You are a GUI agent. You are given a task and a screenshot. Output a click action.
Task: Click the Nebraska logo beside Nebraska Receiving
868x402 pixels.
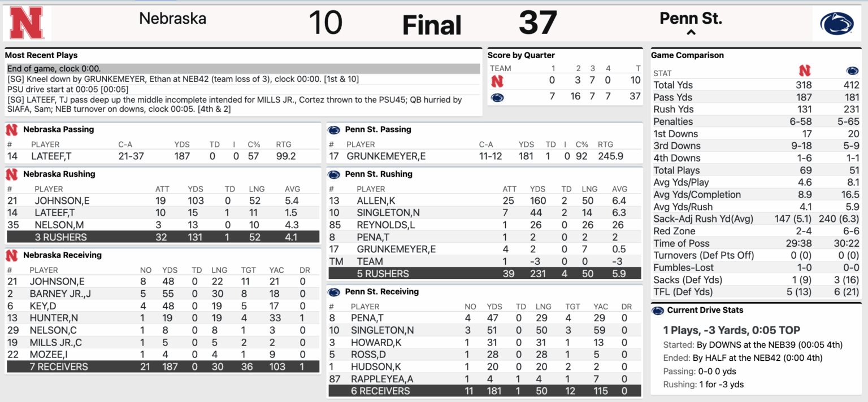[11, 255]
